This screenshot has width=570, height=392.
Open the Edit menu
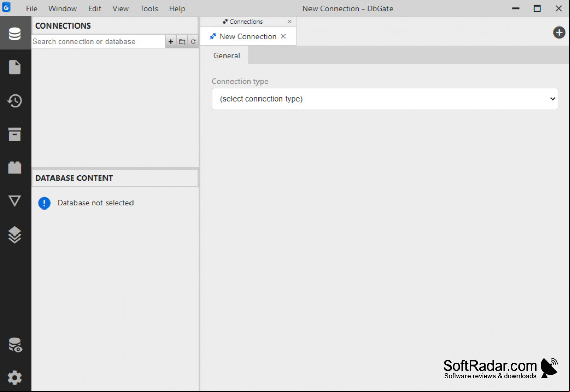(94, 8)
